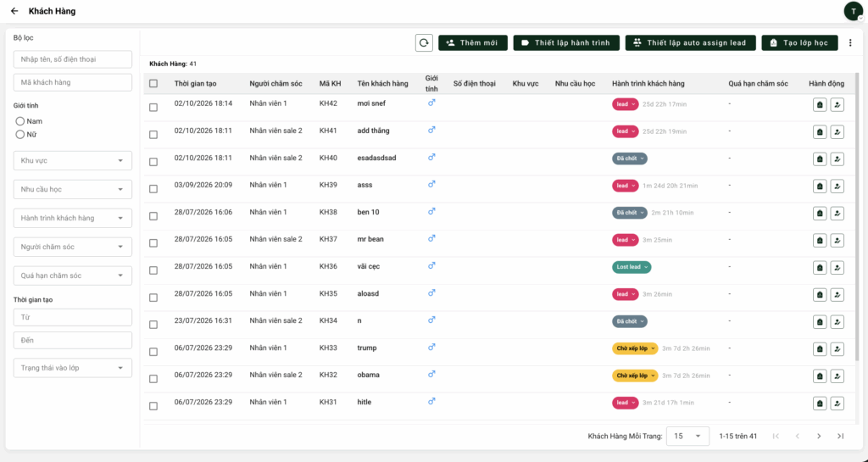Tick the checkbox for ben 10 row
868x462 pixels.
coord(153,216)
